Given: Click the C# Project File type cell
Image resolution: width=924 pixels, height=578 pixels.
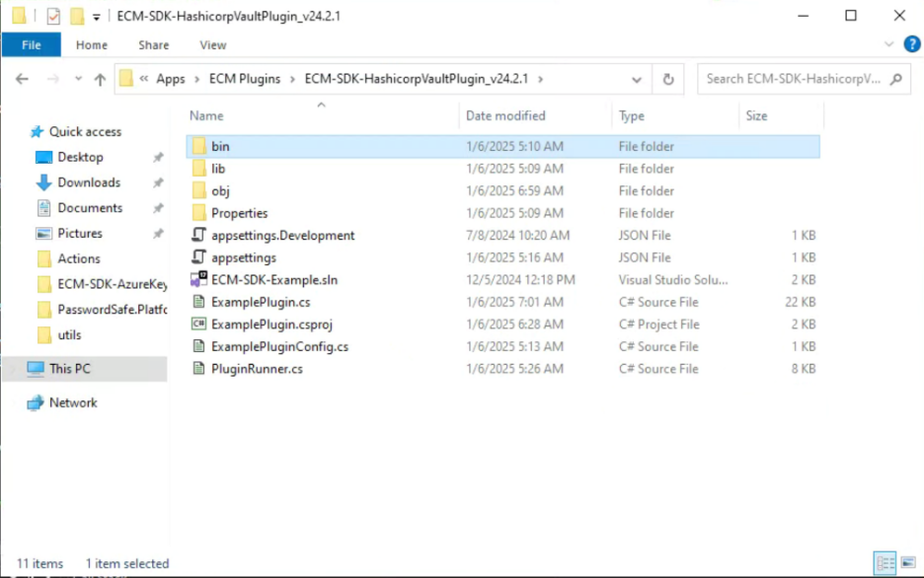Looking at the screenshot, I should [x=658, y=325].
